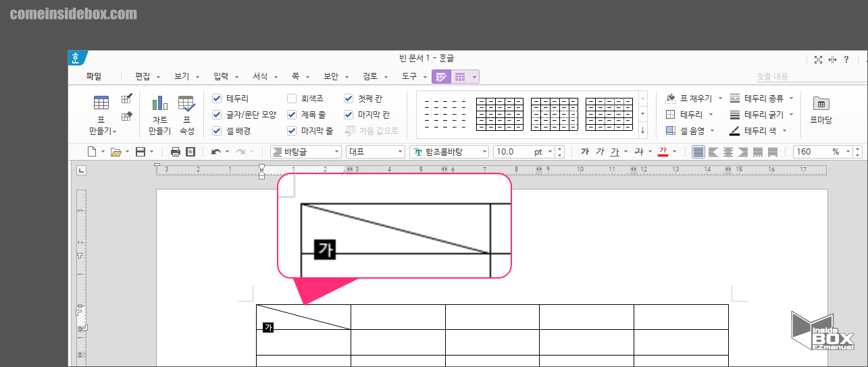Apply distributed alignment
Screen dimensions: 868x367
point(758,152)
